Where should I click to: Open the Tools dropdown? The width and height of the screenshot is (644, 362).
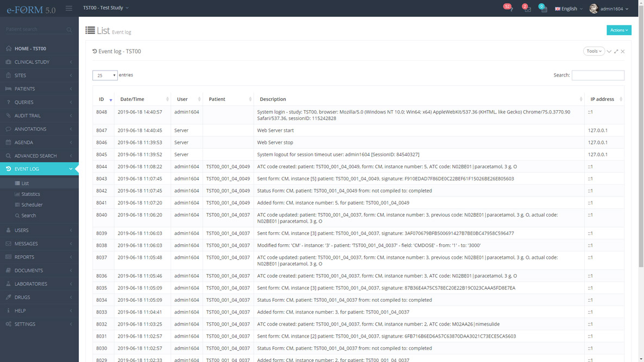coord(593,51)
